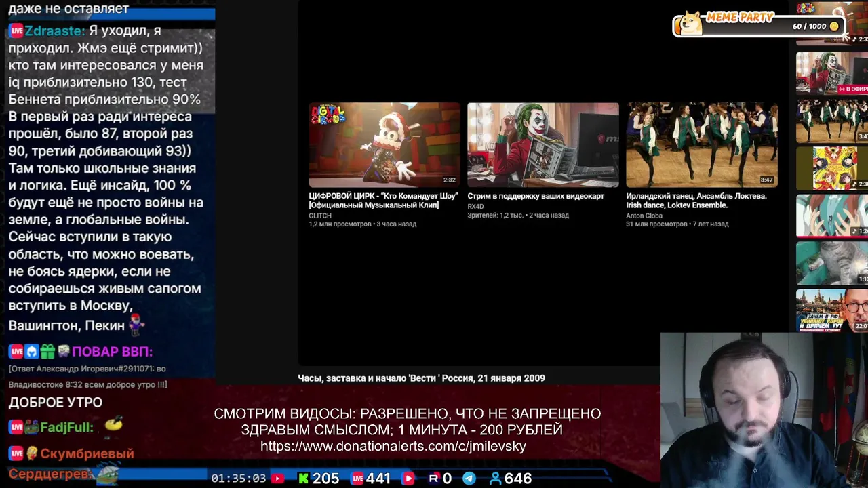Click the Meme Party 60 / 1000 counter

pyautogui.click(x=809, y=26)
